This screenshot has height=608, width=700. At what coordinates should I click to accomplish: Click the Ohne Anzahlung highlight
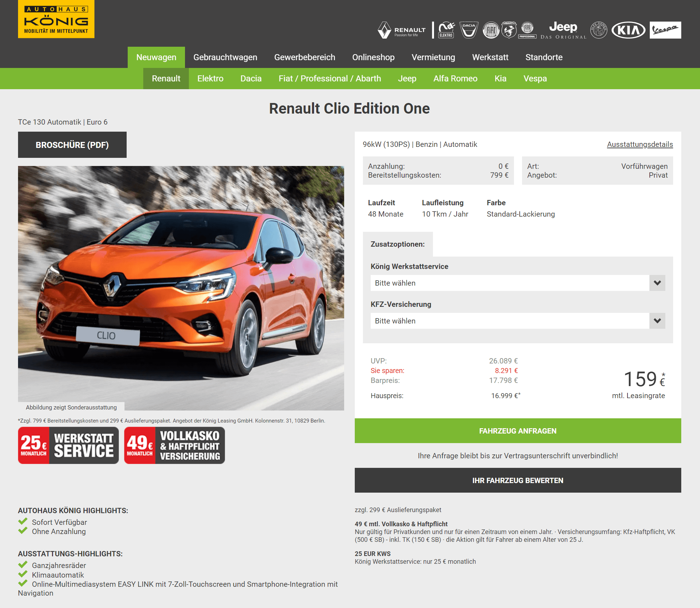pos(59,532)
